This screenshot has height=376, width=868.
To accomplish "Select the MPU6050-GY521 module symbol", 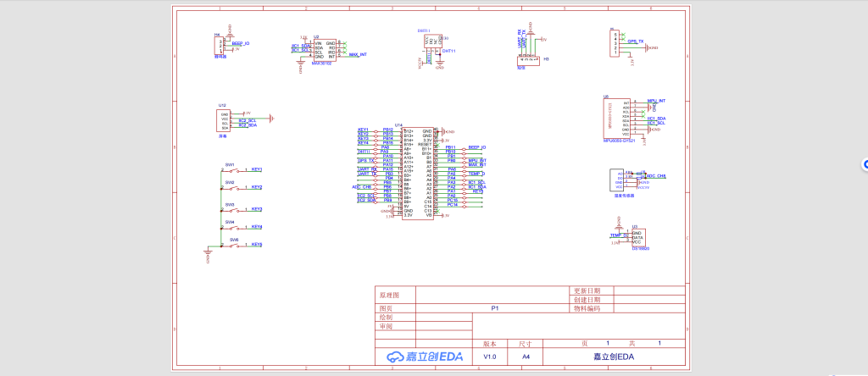I will pyautogui.click(x=615, y=118).
